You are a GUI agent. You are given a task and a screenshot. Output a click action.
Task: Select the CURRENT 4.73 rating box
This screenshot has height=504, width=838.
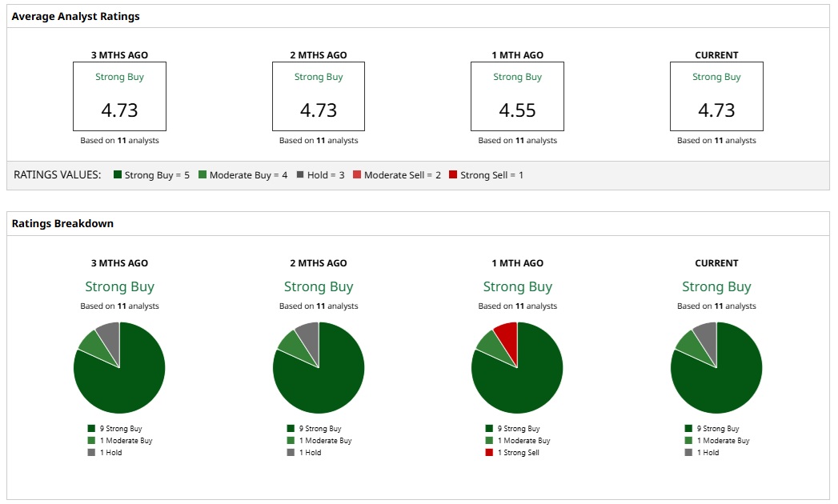[x=716, y=96]
